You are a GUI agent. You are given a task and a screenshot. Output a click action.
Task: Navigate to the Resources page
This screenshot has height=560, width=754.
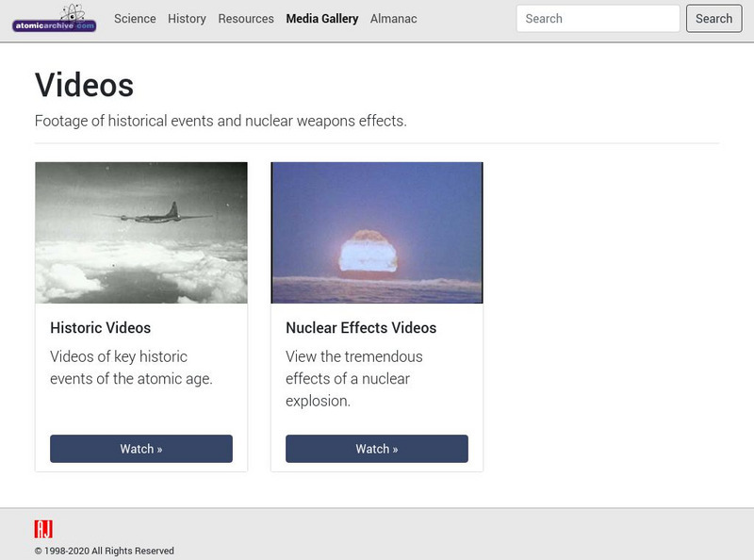(x=245, y=18)
